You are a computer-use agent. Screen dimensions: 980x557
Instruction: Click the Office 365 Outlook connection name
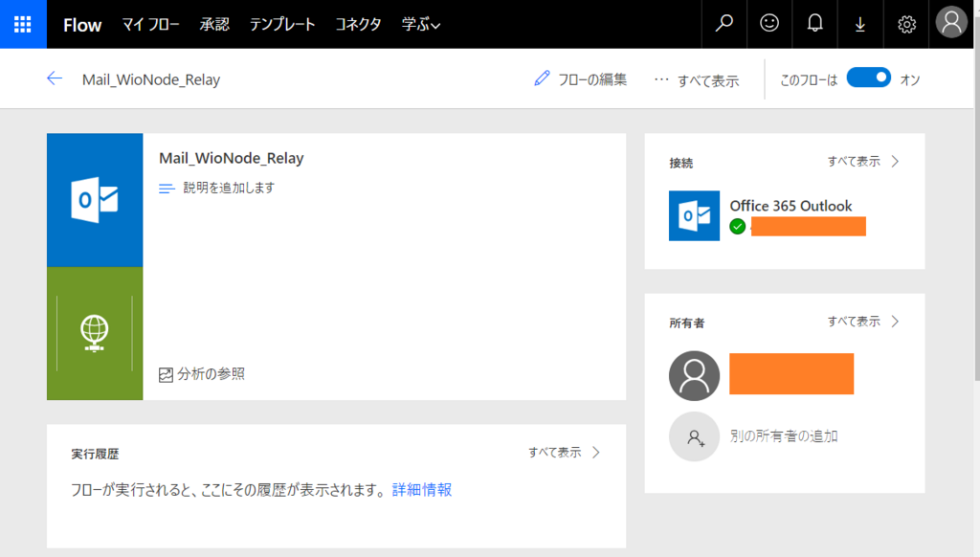click(791, 206)
